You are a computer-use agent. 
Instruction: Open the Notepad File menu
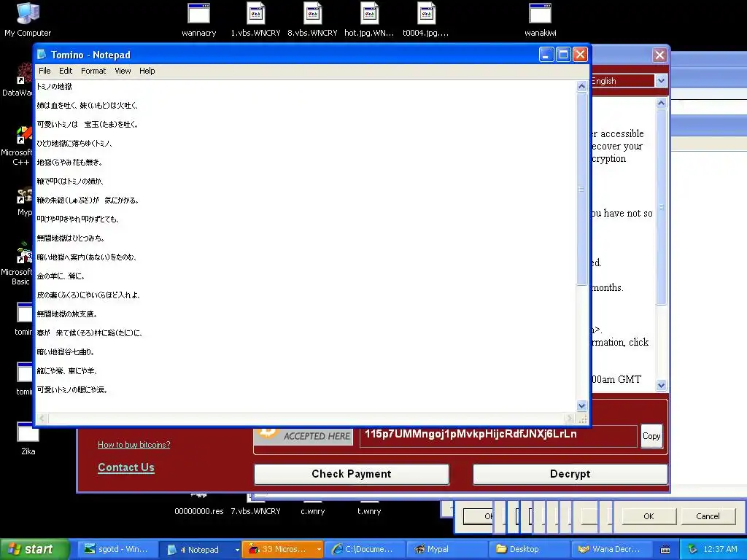point(44,71)
